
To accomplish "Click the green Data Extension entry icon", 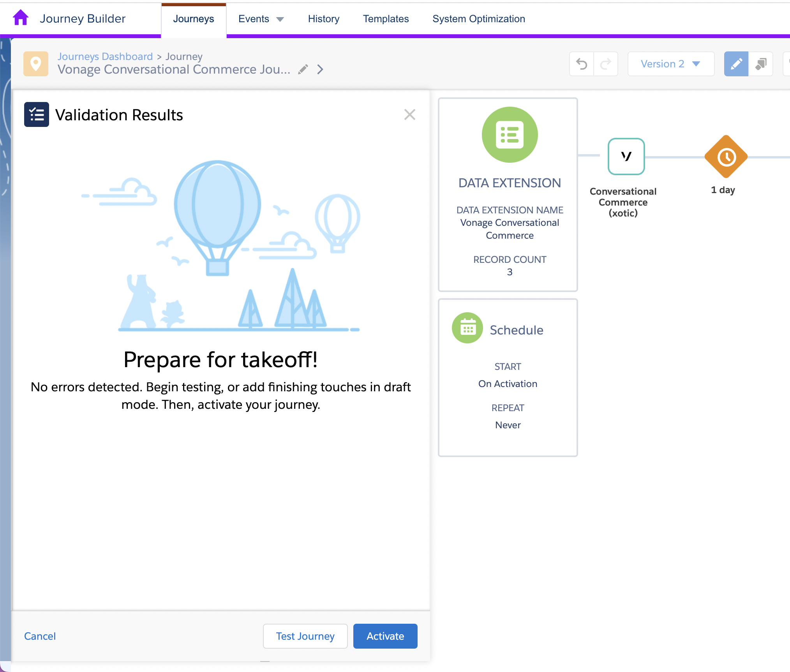I will [510, 135].
